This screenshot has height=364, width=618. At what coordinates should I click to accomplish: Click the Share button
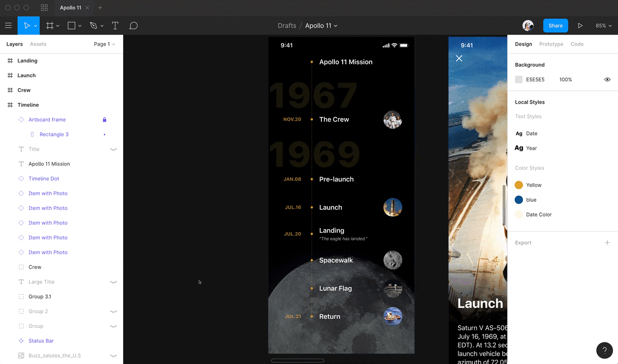coord(556,26)
